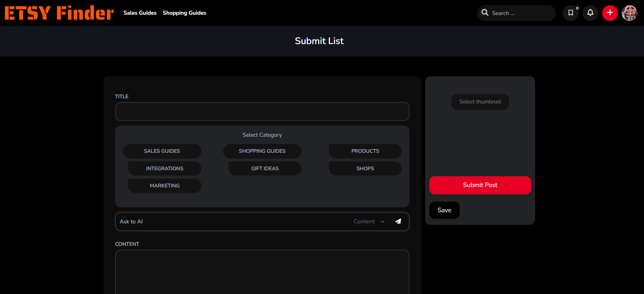The image size is (644, 294).
Task: Open the Sales Guides menu item
Action: point(140,13)
